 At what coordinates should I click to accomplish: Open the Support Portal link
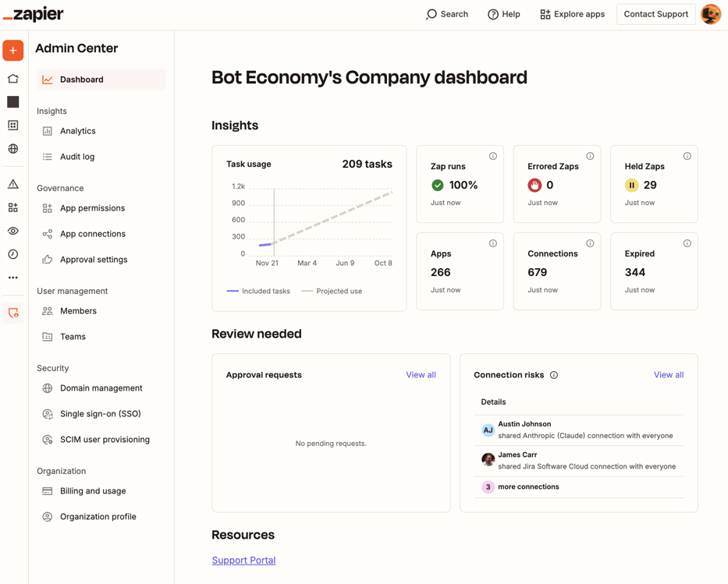243,560
